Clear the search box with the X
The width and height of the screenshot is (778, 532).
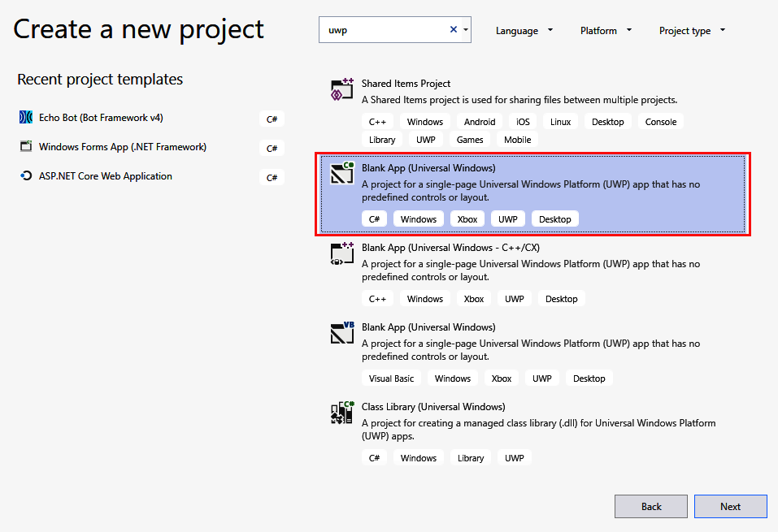tap(454, 30)
